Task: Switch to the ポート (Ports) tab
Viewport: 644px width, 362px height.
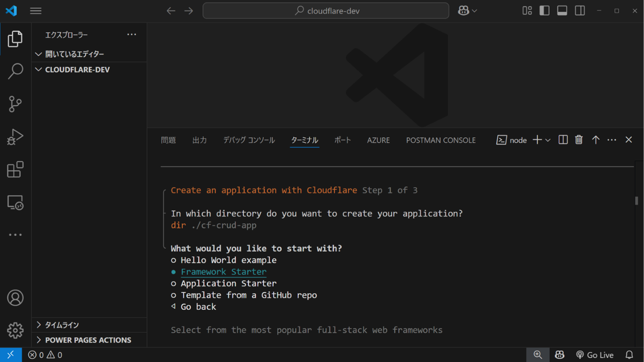Action: [343, 140]
